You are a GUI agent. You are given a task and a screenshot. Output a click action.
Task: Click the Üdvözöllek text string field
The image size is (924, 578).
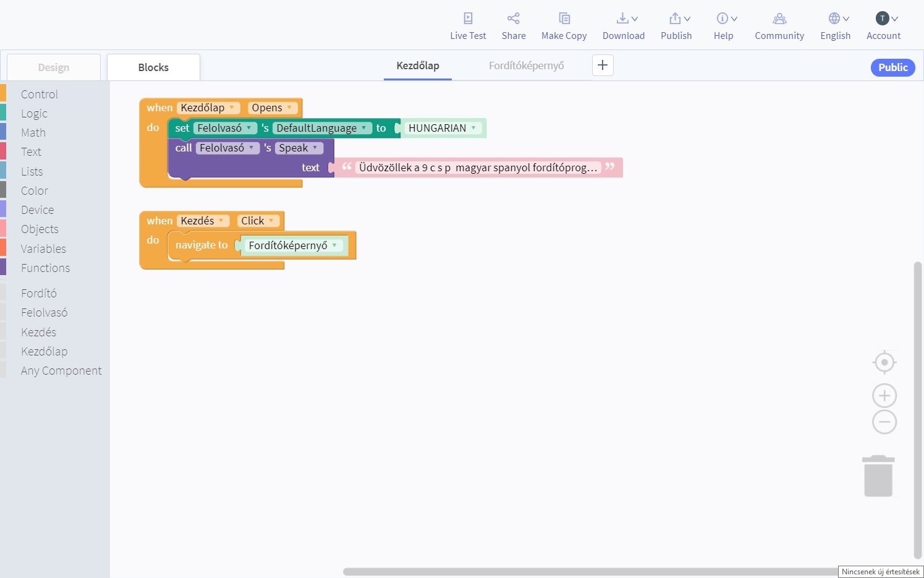478,168
